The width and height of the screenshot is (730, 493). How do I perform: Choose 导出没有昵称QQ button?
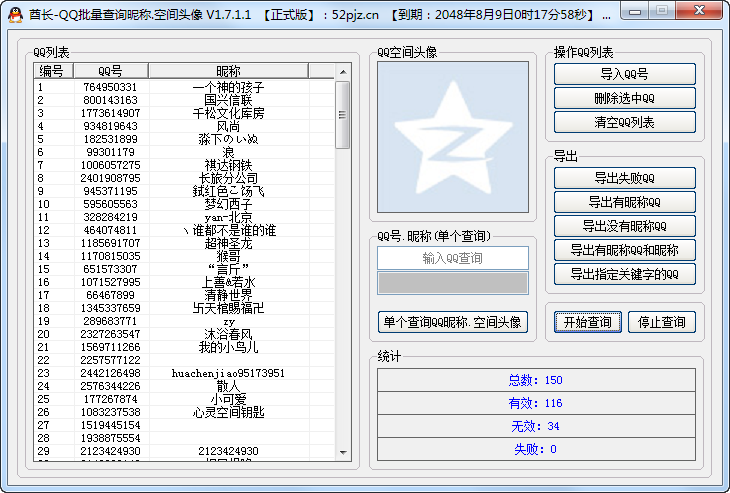click(x=624, y=226)
